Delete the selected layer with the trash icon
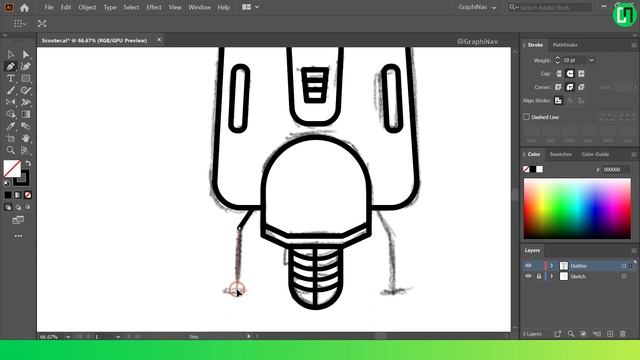This screenshot has width=640, height=360. [x=623, y=334]
